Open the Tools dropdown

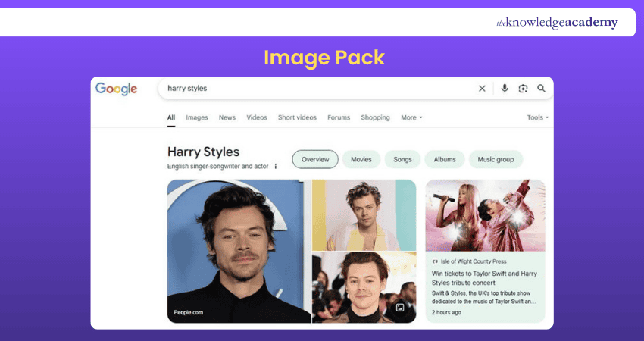coord(538,117)
